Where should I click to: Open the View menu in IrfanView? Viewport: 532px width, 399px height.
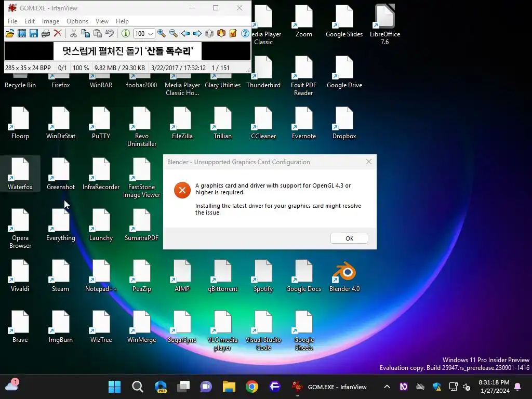[102, 21]
